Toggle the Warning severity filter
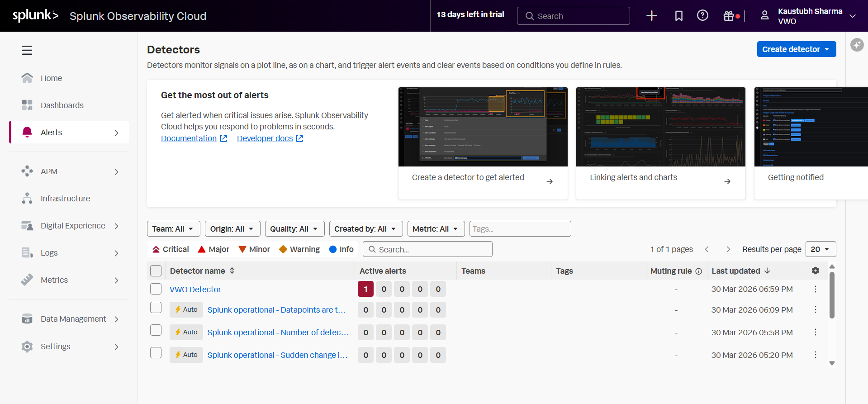 coord(299,249)
